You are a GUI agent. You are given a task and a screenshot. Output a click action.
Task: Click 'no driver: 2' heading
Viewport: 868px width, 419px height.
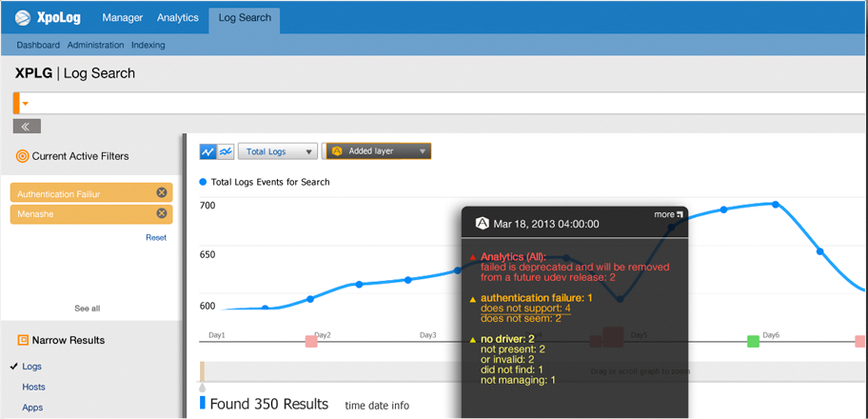click(507, 339)
